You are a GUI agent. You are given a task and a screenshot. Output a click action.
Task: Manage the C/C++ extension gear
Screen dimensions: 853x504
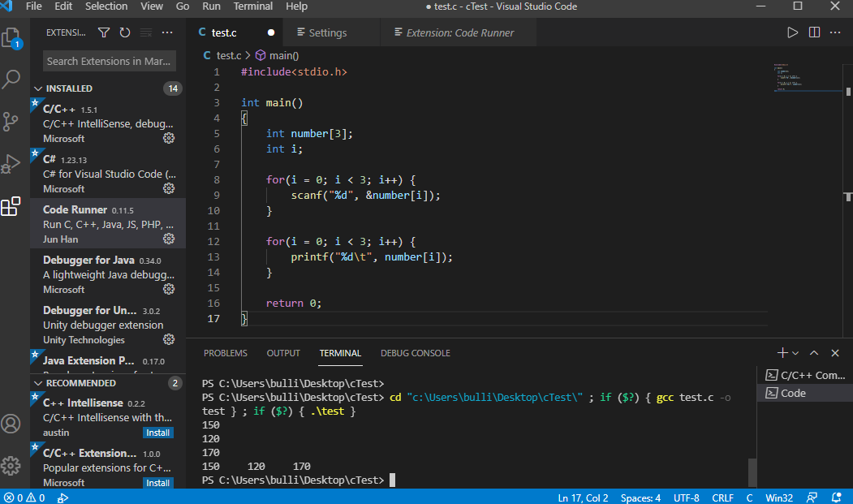(x=169, y=138)
